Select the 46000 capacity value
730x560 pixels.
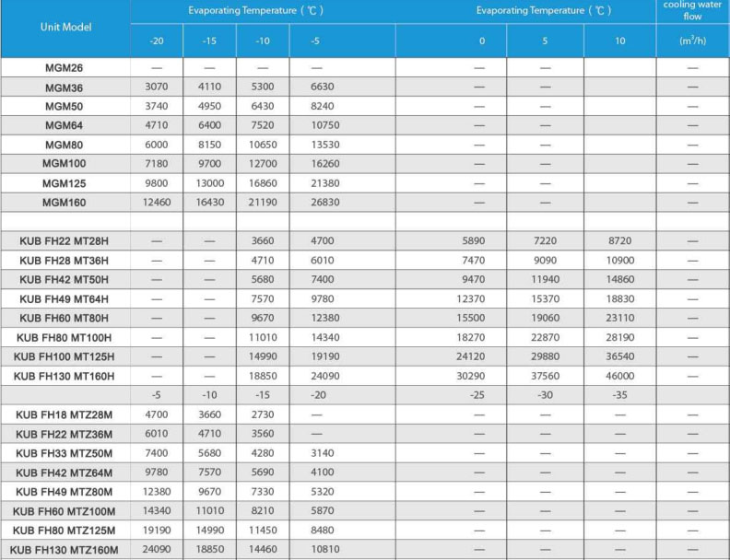click(x=620, y=376)
